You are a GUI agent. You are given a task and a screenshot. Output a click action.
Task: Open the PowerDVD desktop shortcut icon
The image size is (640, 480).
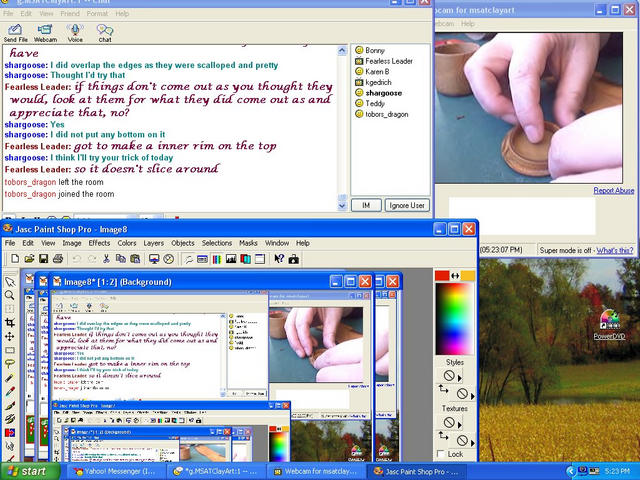click(x=609, y=324)
